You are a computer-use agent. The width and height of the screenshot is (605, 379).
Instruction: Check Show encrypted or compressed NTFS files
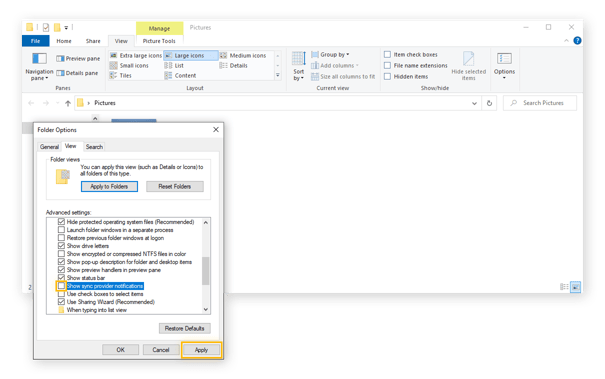point(61,254)
